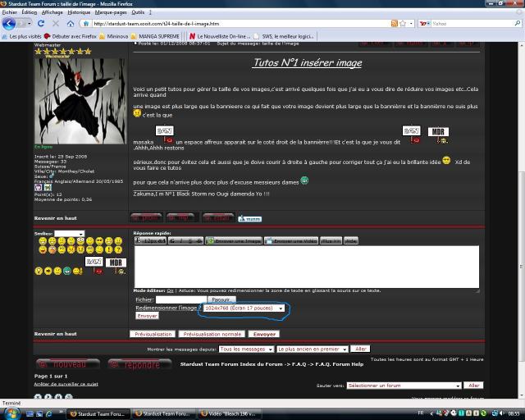The height and width of the screenshot is (420, 525).
Task: Open the Redimensionner l'image size dropdown
Action: 244,308
